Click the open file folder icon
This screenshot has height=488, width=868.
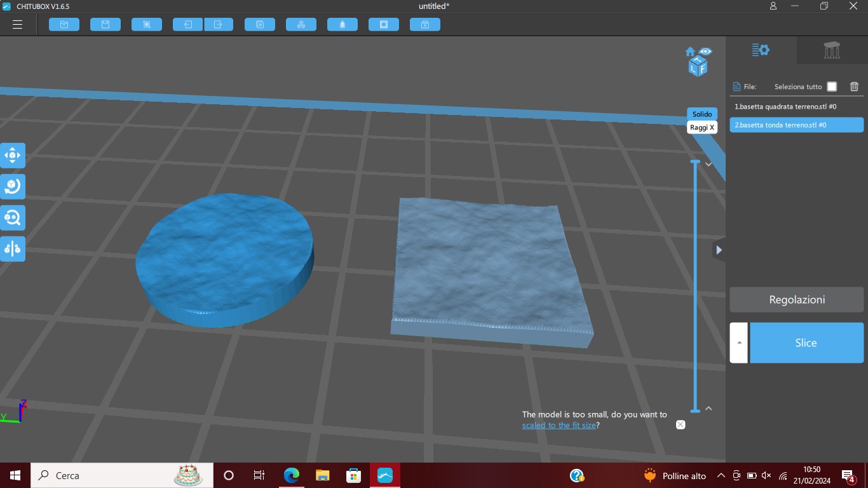[64, 25]
